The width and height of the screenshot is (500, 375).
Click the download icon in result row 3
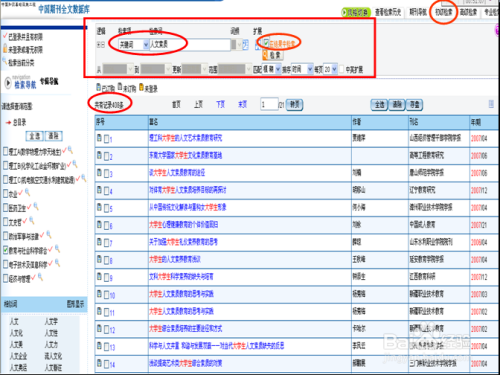[x=99, y=172]
